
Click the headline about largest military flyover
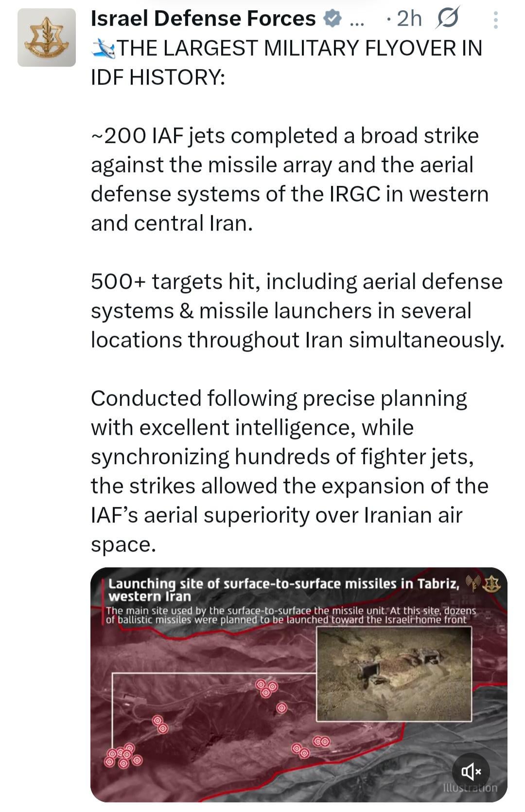point(286,63)
